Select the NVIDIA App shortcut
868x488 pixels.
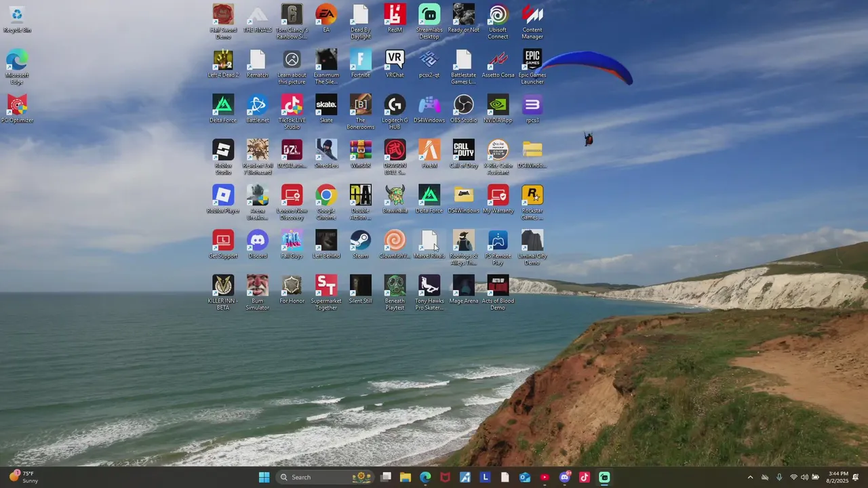click(x=498, y=109)
